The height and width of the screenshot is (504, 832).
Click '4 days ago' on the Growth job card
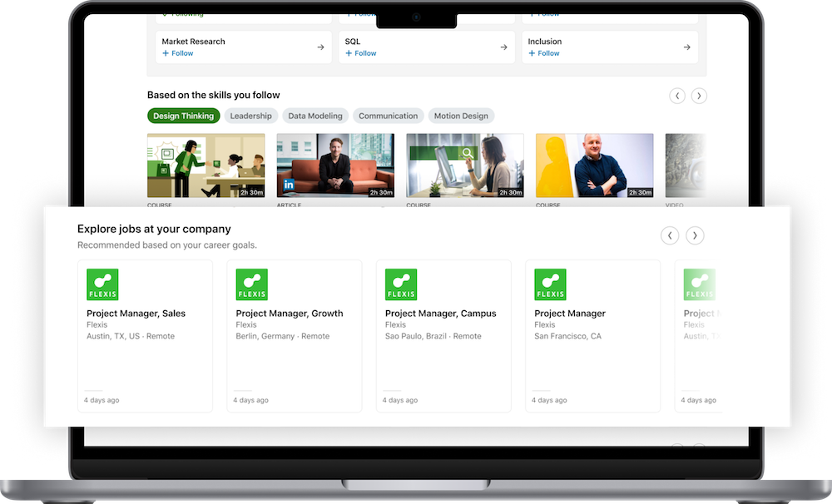250,400
